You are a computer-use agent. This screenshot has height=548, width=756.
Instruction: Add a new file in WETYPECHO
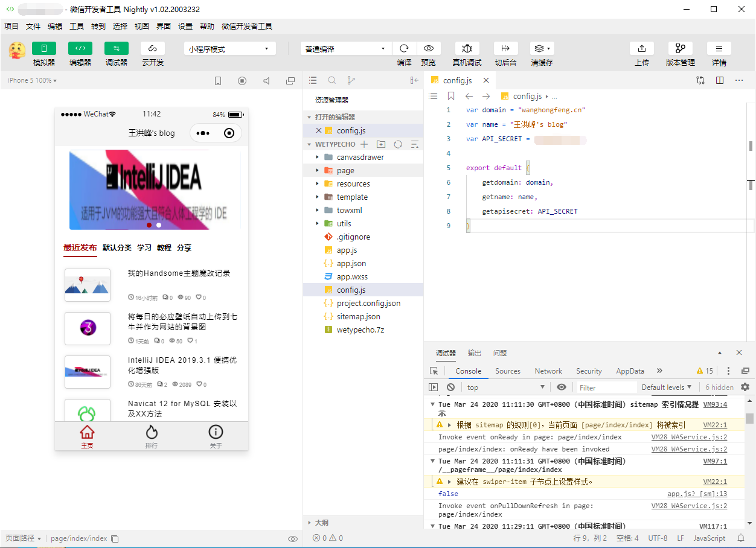coord(364,144)
